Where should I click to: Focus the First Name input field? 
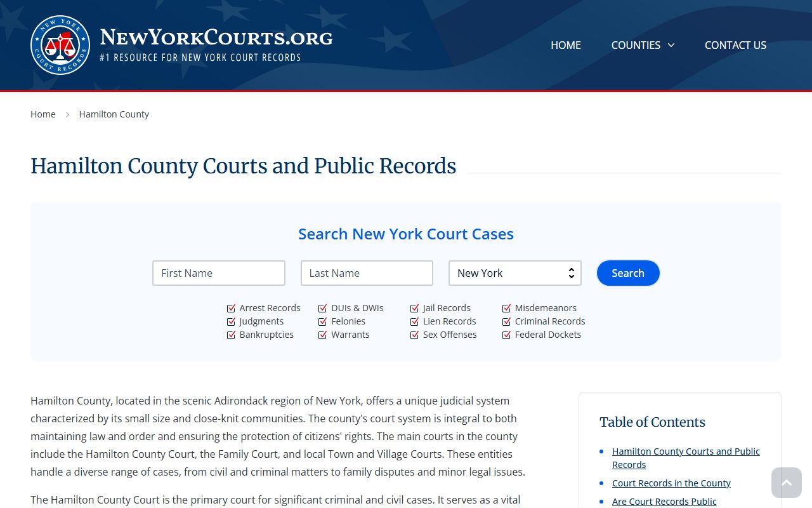click(219, 273)
